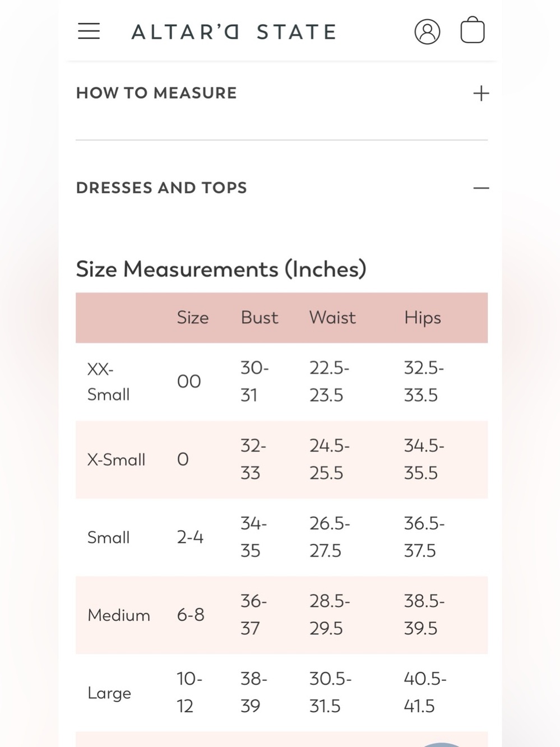Select the Waist column header
Screen dimensions: 560x747
click(332, 318)
